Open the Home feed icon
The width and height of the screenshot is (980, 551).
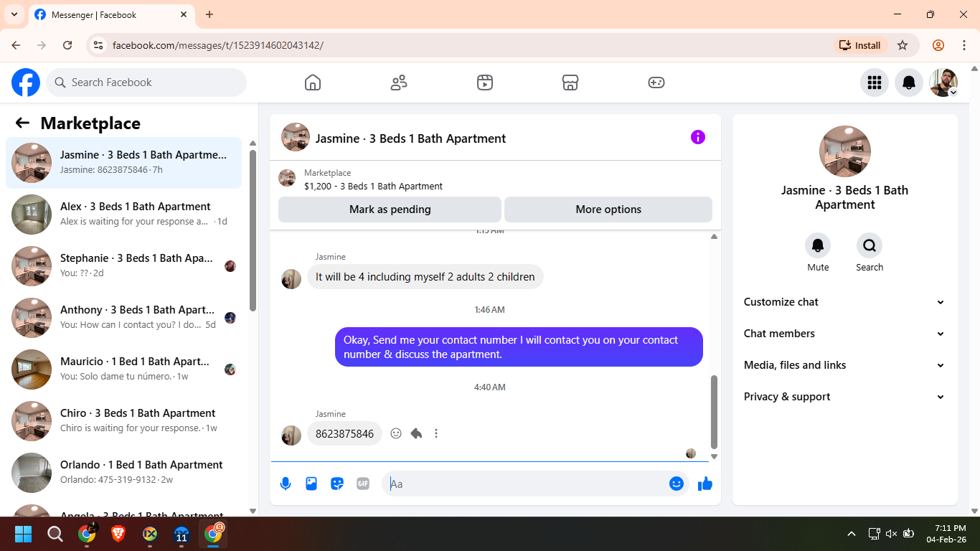313,83
